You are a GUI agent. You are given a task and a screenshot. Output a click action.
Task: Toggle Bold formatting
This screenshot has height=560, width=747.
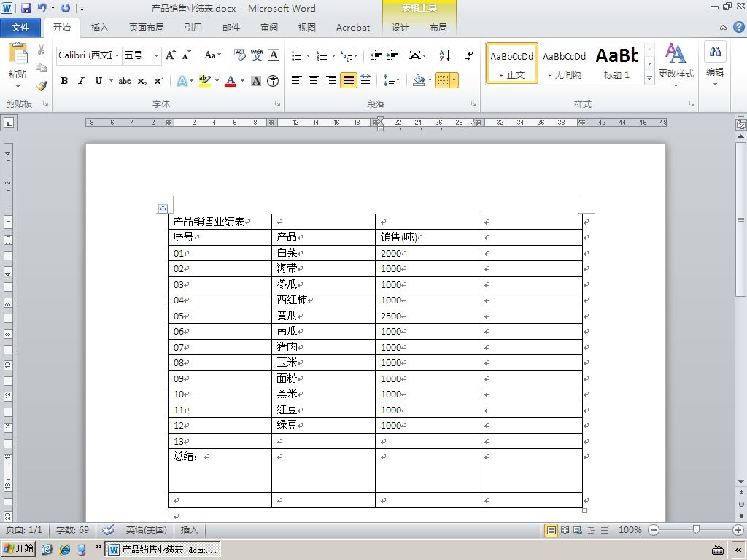tap(64, 81)
